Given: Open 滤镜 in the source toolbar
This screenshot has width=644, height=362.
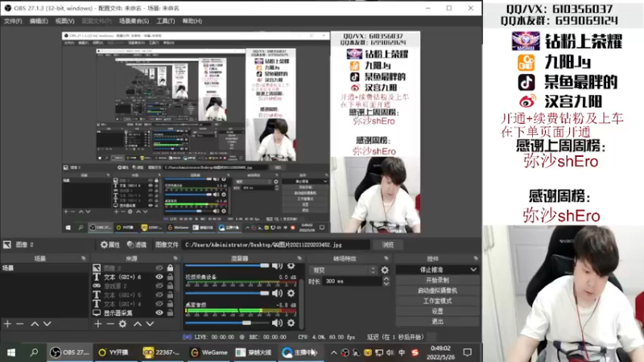Looking at the screenshot, I should [x=137, y=245].
